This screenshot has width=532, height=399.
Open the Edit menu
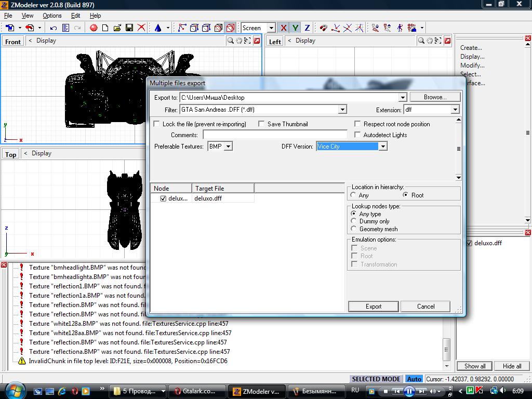coord(75,16)
